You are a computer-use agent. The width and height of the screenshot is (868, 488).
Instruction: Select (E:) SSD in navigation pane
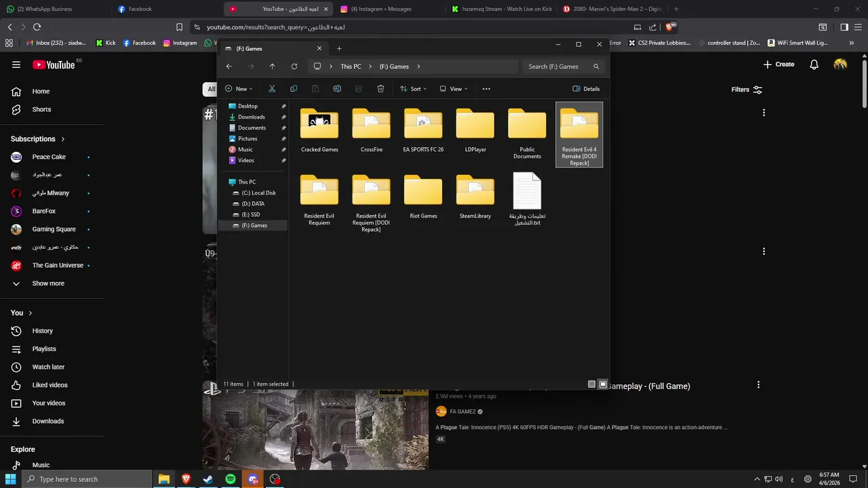pyautogui.click(x=251, y=214)
